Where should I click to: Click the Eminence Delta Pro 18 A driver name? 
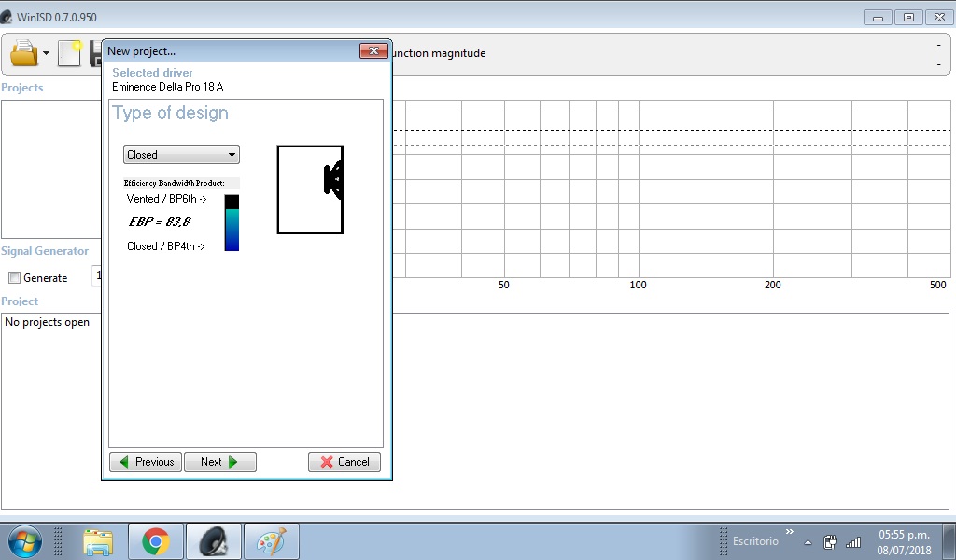coord(168,87)
